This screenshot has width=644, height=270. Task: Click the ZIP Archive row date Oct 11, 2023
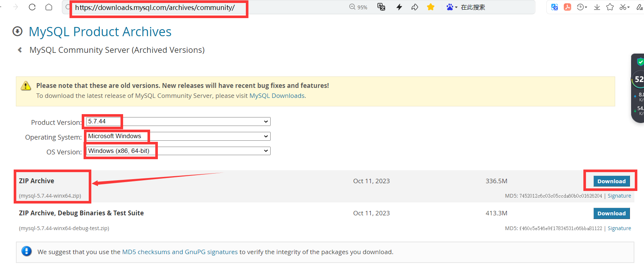tap(372, 181)
